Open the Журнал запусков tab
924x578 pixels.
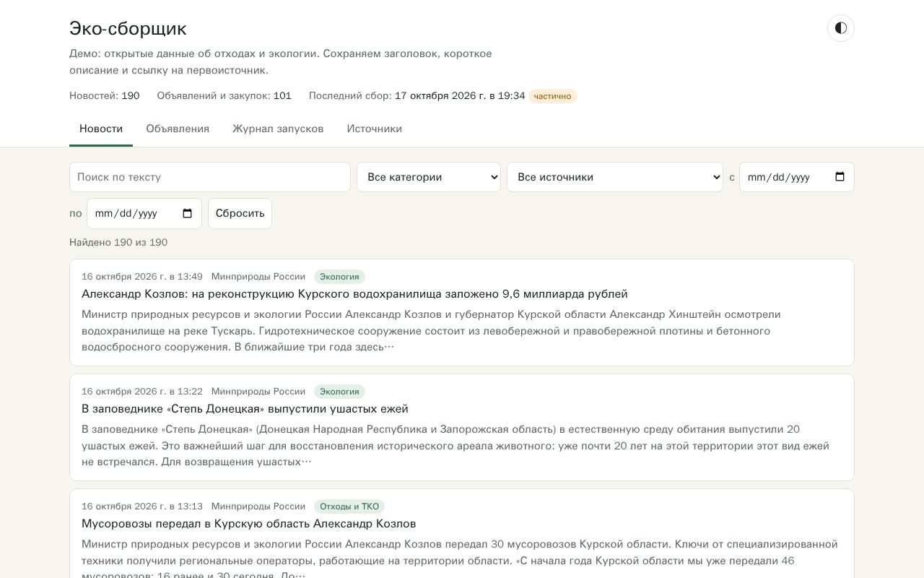pos(278,129)
